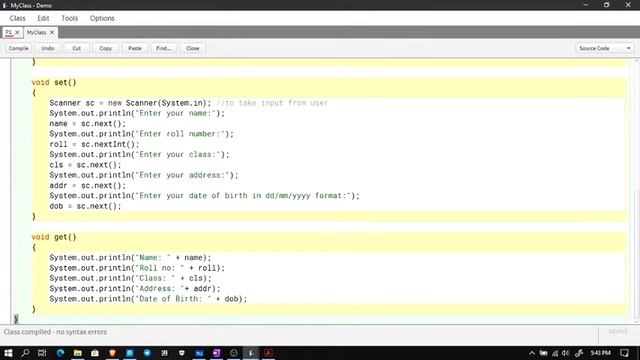Screen dimensions: 640x360
Task: Click the line printing 'Roll no: '
Action: [137, 268]
